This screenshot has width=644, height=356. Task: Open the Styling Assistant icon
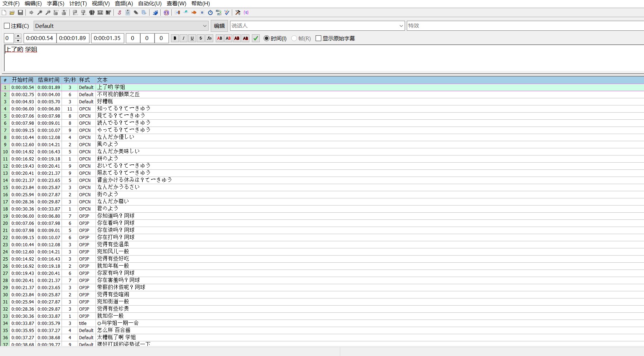pyautogui.click(x=186, y=13)
